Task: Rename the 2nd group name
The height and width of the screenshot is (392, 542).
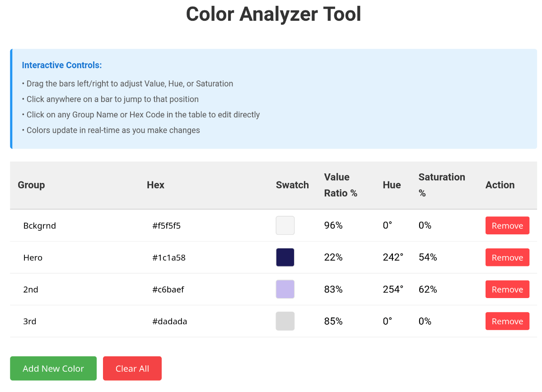Action: click(31, 289)
